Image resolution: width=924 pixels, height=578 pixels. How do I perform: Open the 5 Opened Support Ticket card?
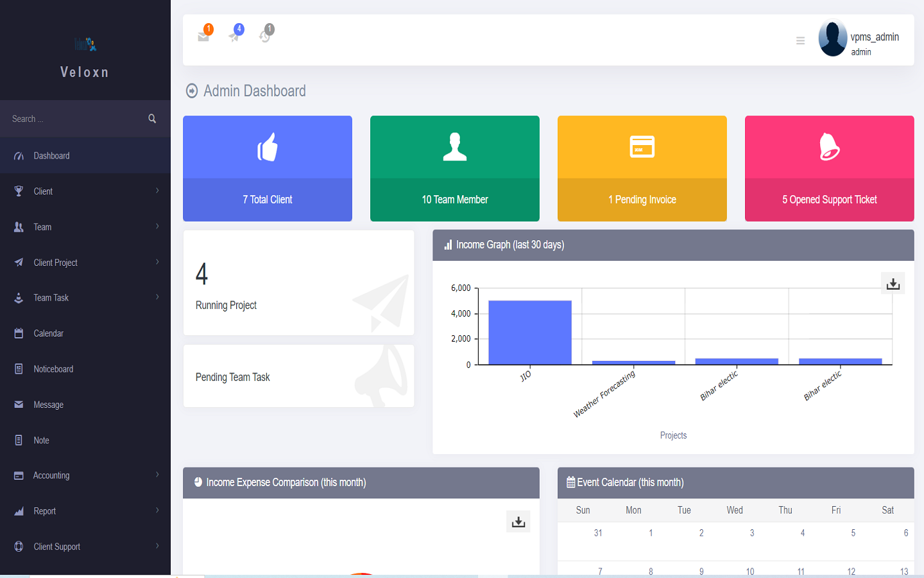coord(829,168)
